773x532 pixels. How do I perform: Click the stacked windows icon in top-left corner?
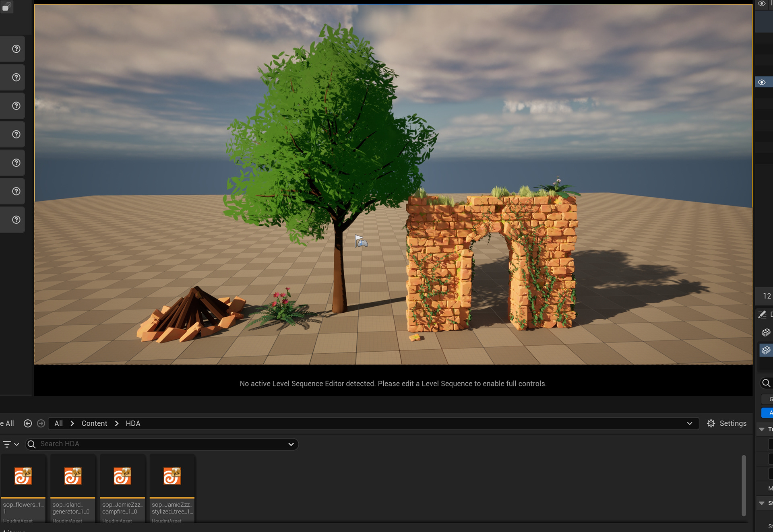(6, 6)
